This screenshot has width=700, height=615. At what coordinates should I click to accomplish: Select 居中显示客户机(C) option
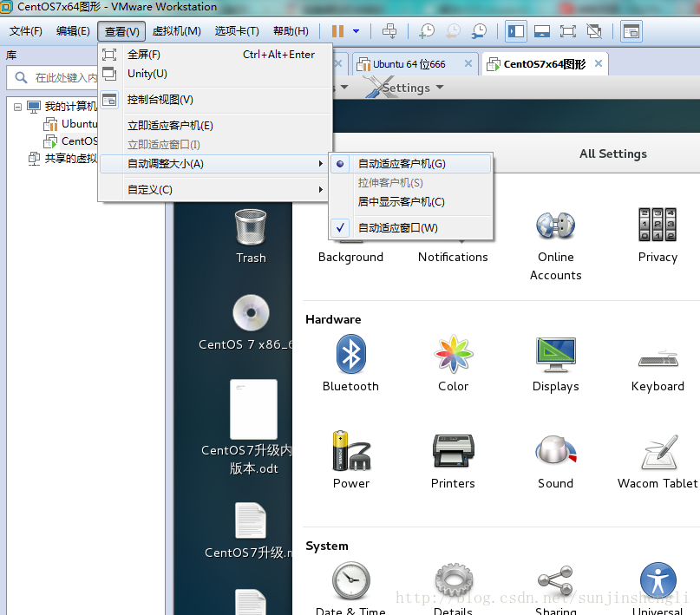tap(410, 202)
